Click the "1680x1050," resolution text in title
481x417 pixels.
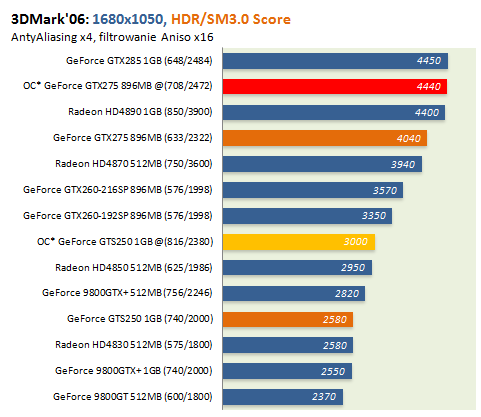pos(129,19)
